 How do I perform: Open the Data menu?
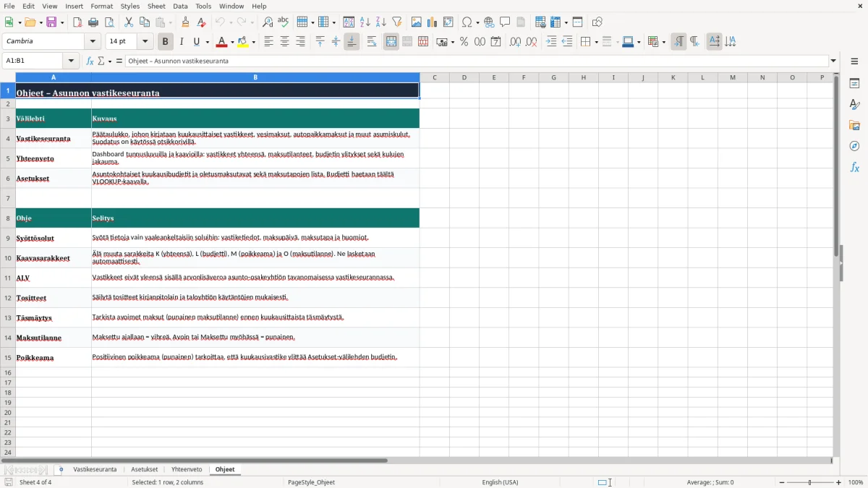tap(180, 6)
